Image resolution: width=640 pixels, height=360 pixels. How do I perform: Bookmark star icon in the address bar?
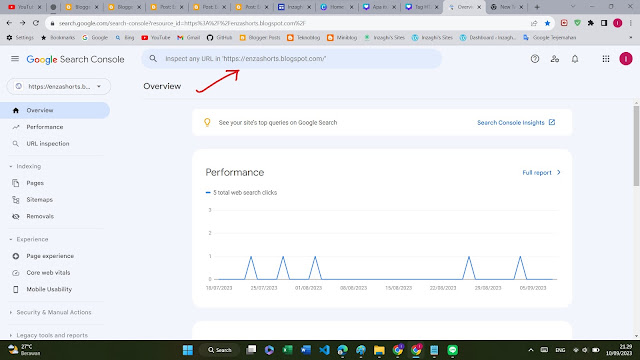tap(547, 23)
